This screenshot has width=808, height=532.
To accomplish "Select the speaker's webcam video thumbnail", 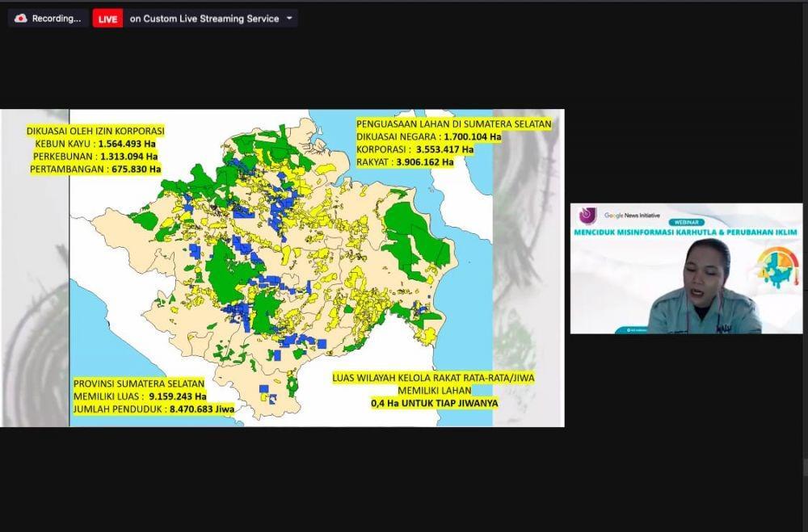I will click(x=686, y=268).
